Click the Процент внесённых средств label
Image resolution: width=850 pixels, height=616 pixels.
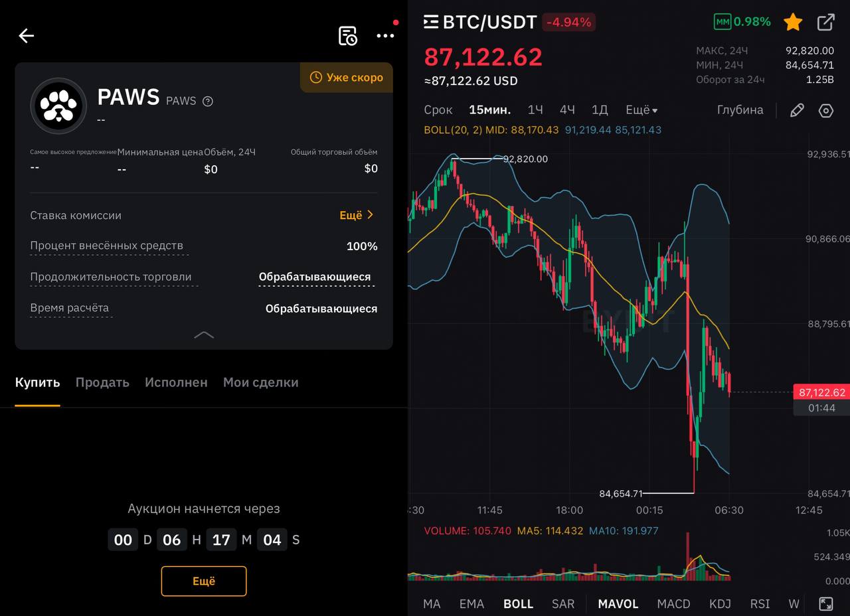[106, 246]
